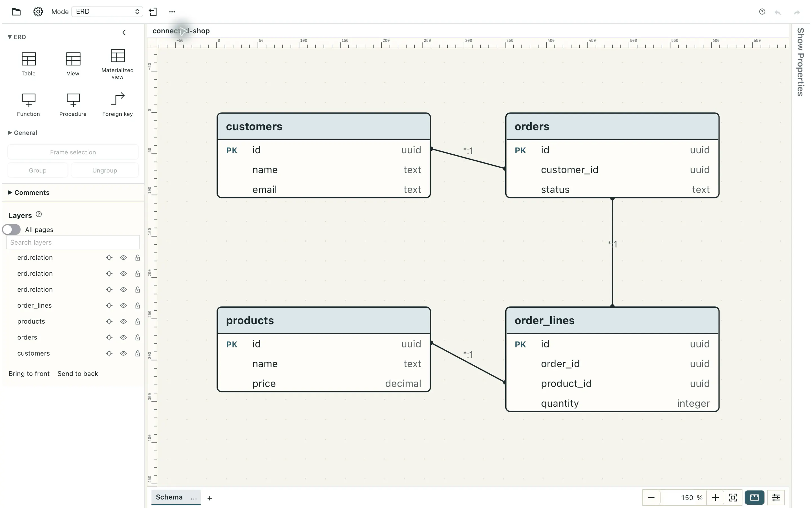Click the Group button
Screen dimensions: 812x508
pos(37,170)
